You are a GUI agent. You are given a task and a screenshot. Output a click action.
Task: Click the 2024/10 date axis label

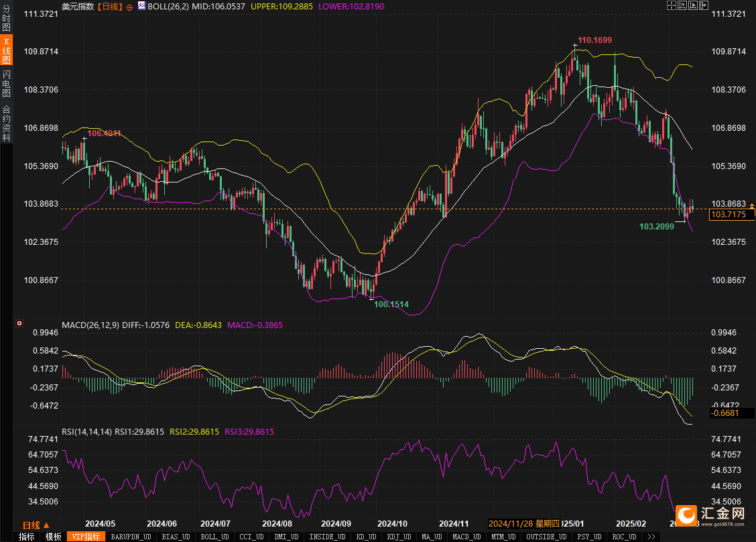(393, 524)
